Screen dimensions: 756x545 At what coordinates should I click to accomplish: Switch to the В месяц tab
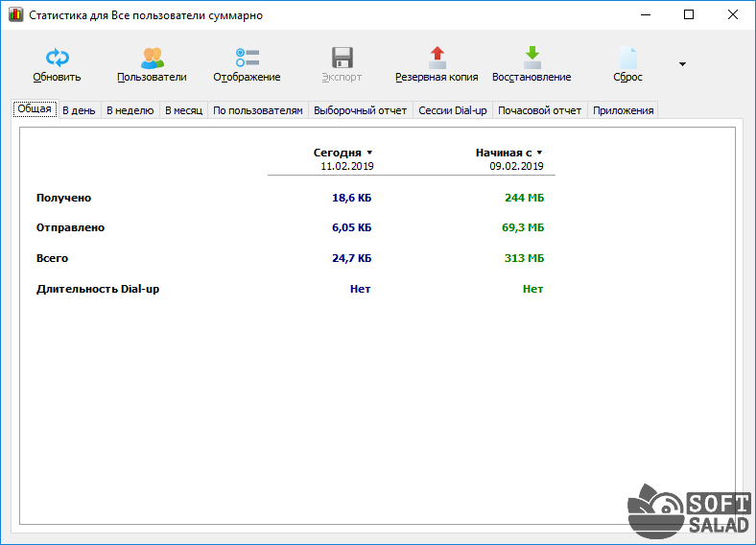(x=183, y=110)
